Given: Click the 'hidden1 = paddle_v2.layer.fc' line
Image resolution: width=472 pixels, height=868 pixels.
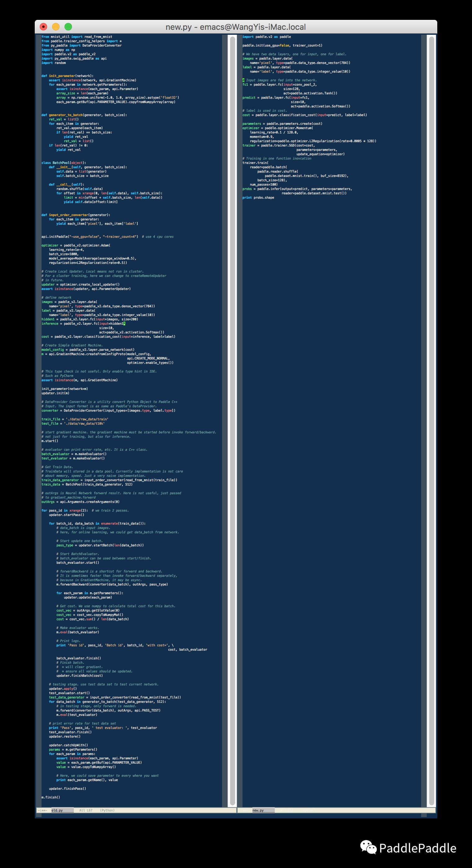Looking at the screenshot, I should [90, 319].
